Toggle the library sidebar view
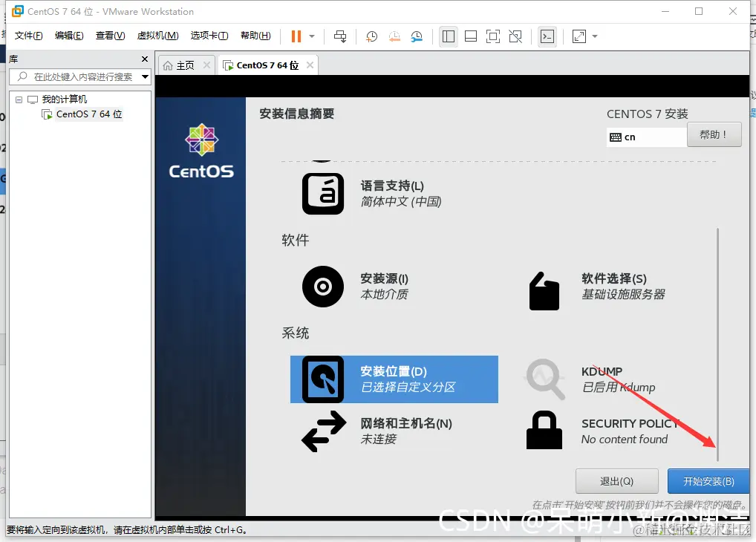The height and width of the screenshot is (542, 756). 449,36
